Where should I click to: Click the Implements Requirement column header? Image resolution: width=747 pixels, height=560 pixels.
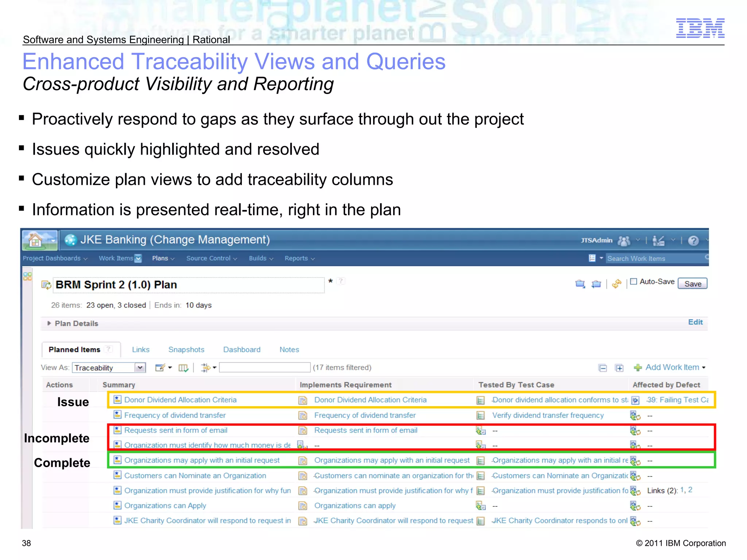pyautogui.click(x=345, y=385)
